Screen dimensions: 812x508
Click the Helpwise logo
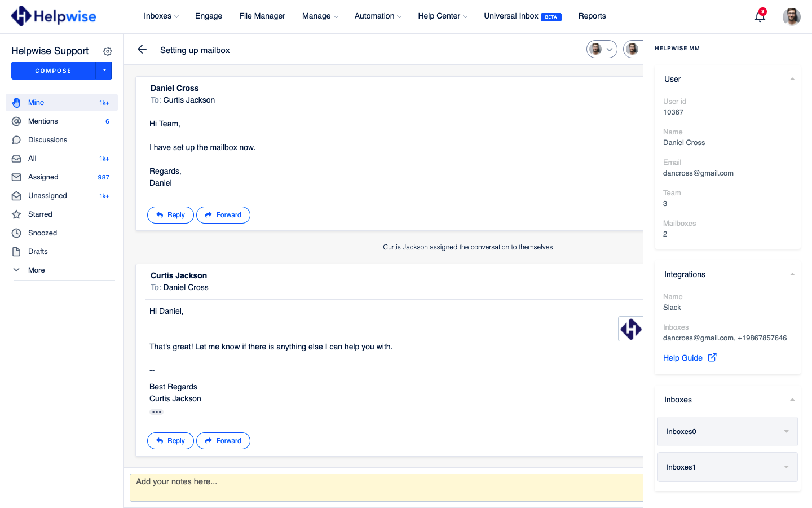54,16
